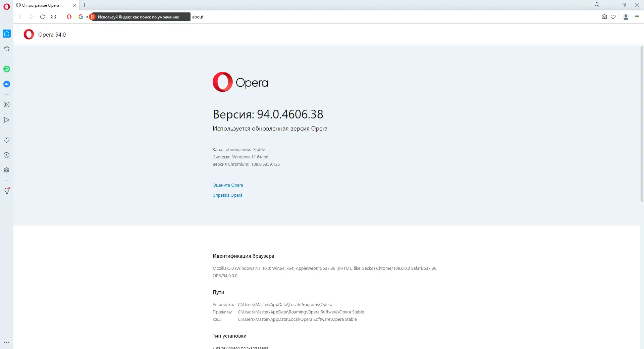Click the Mozilla/5.0 user agent string

click(324, 272)
